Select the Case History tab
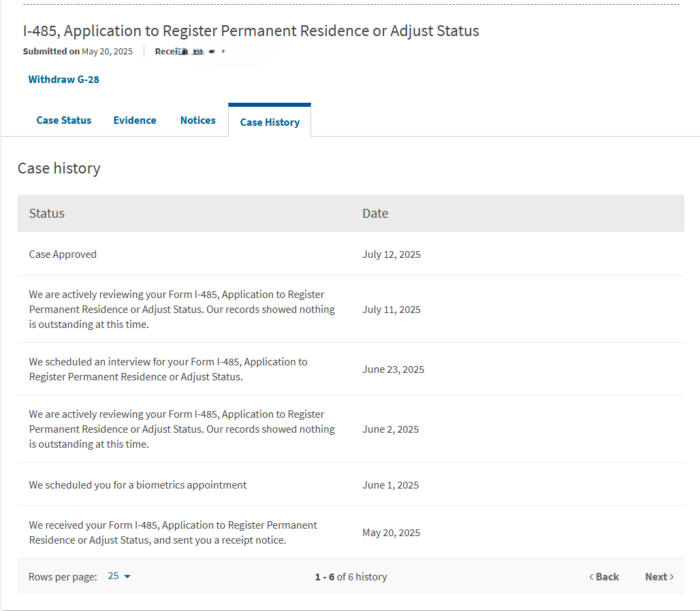This screenshot has height=611, width=700. (270, 122)
